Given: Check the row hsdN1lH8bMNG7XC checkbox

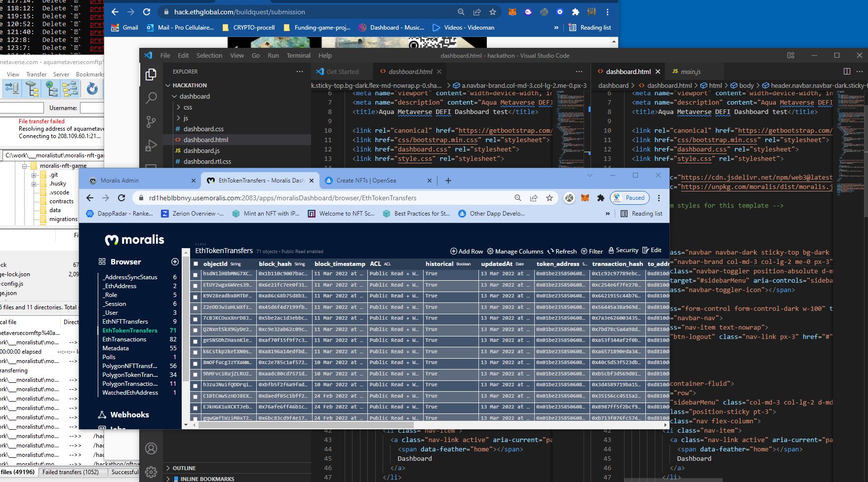Looking at the screenshot, I should 196,274.
